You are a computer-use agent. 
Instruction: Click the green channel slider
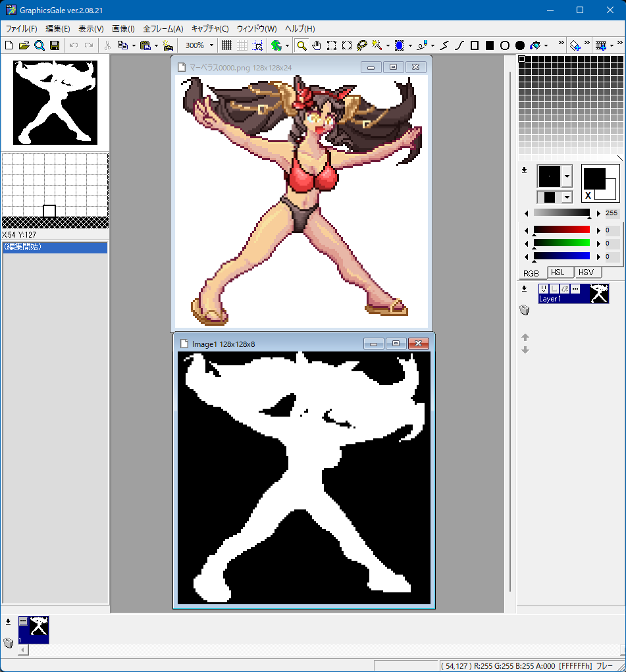tap(561, 244)
